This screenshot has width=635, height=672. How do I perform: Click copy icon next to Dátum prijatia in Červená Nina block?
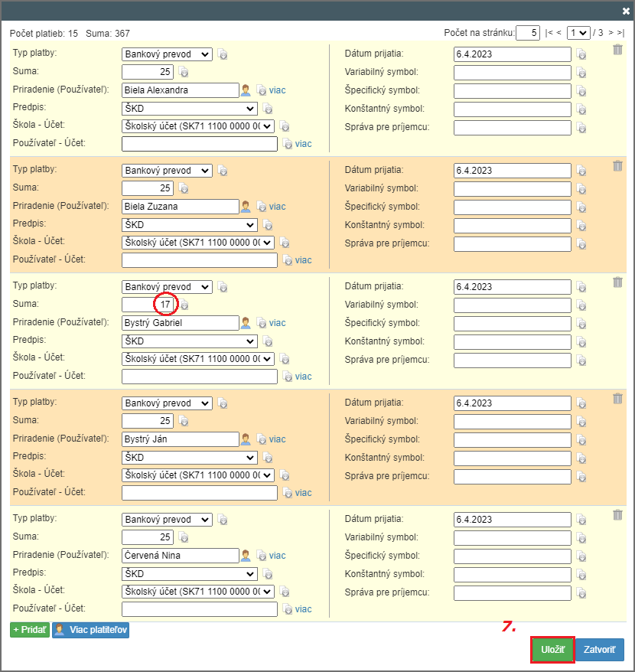581,520
